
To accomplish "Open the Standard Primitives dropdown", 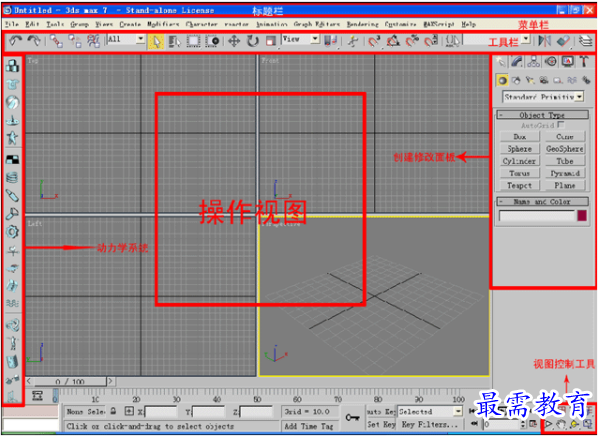I will coord(543,97).
